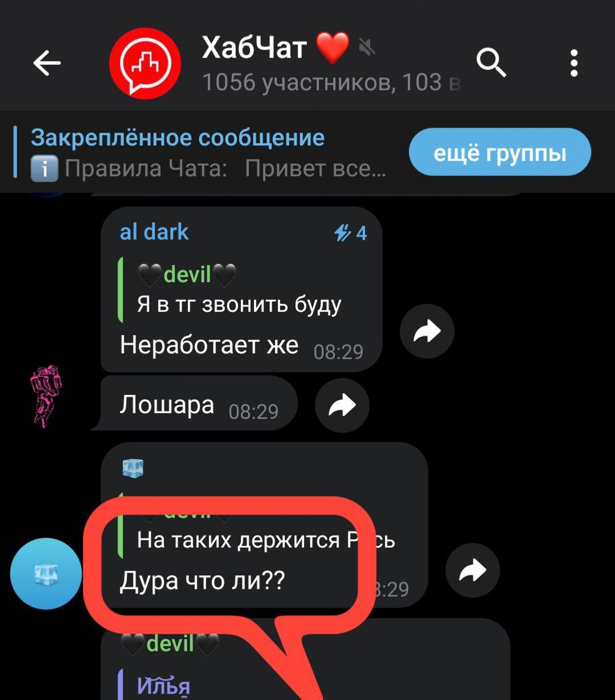Open the ХабЧат group title
The image size is (615, 700).
[x=254, y=47]
